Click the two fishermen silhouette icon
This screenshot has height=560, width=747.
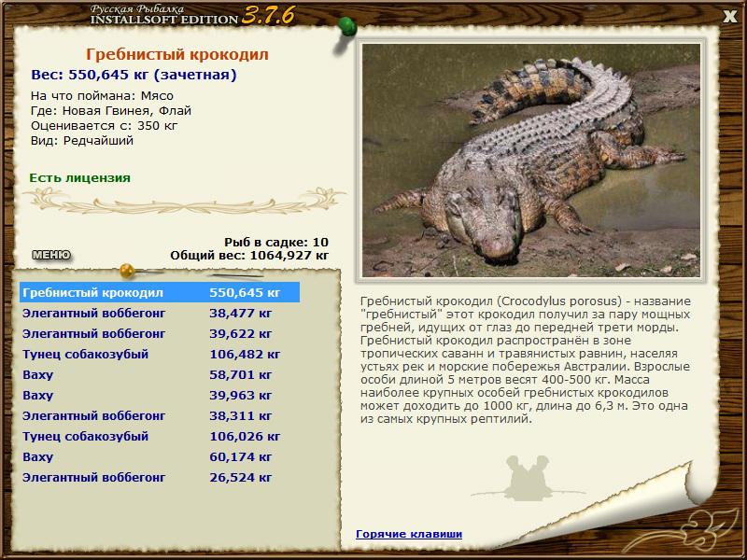[528, 477]
